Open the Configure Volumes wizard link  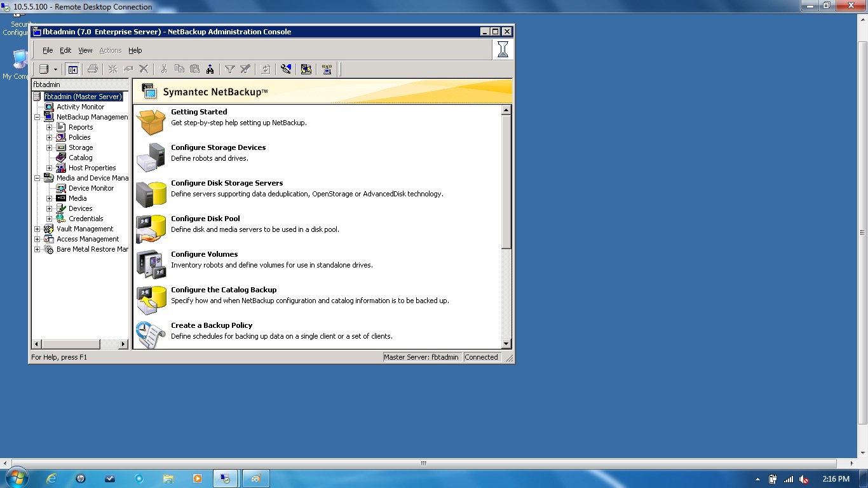point(204,254)
